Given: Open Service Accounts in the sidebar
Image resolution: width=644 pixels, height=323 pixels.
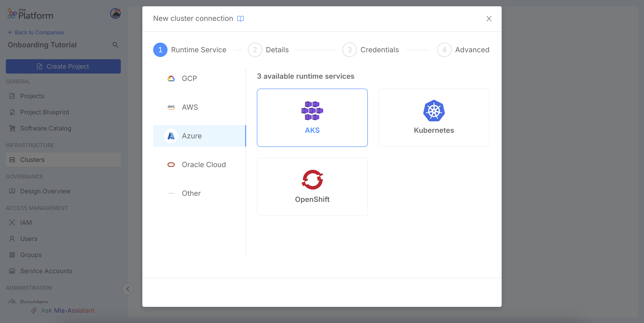Looking at the screenshot, I should (x=63, y=271).
